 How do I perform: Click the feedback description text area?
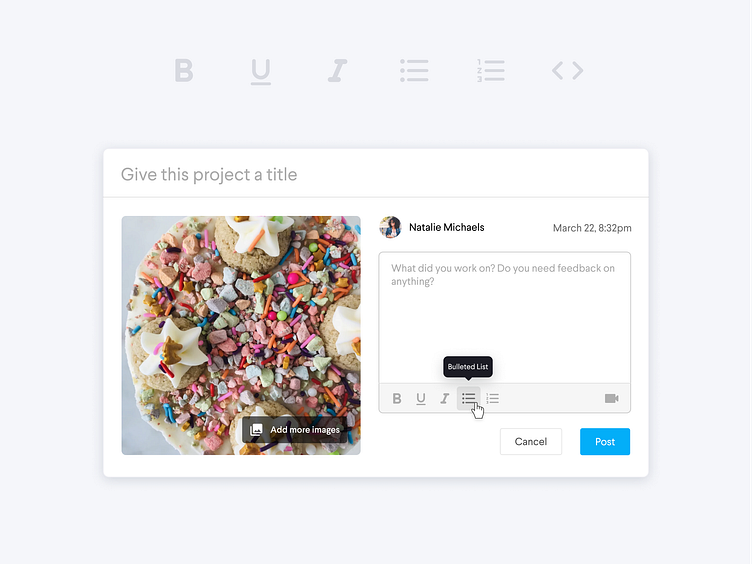[x=505, y=317]
